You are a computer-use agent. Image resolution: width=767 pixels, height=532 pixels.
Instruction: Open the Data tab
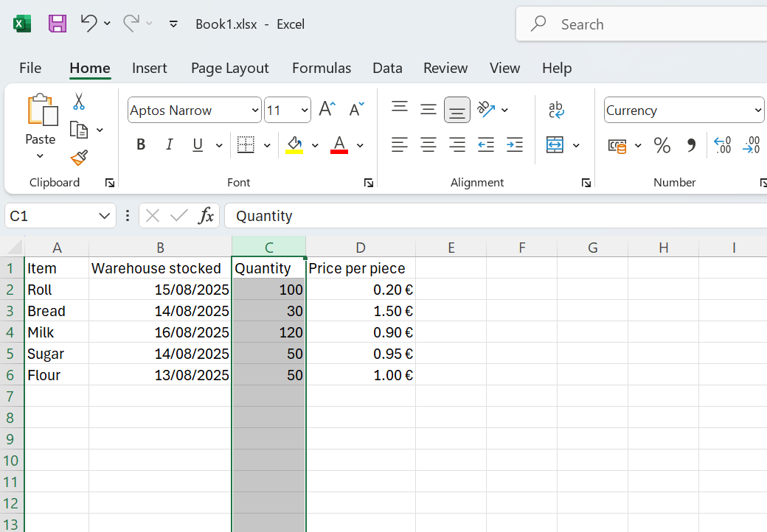click(x=387, y=68)
